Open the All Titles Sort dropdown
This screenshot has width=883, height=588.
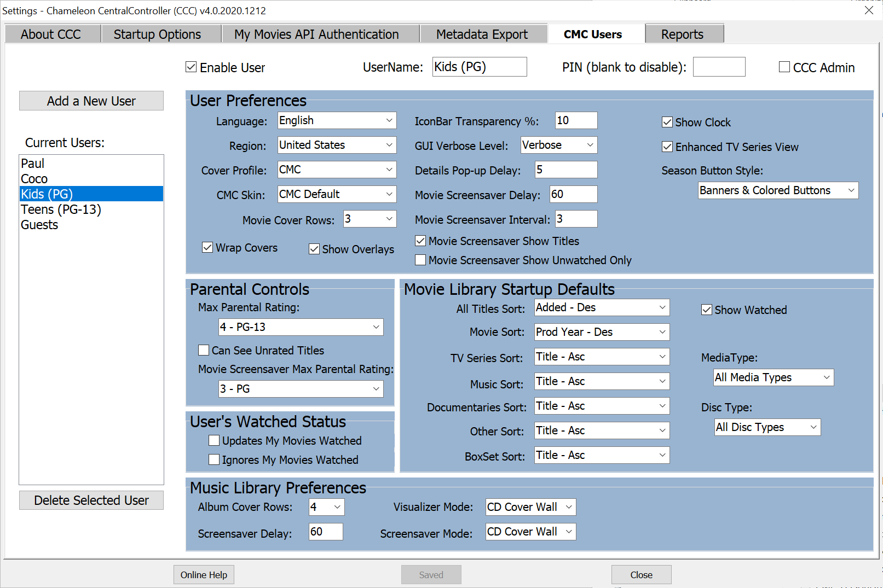pos(602,307)
